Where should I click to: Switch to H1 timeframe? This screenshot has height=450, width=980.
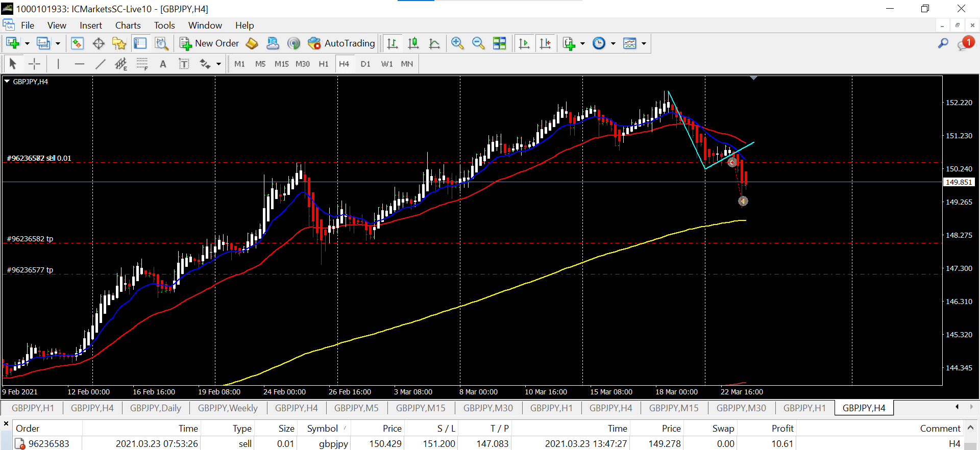point(324,64)
